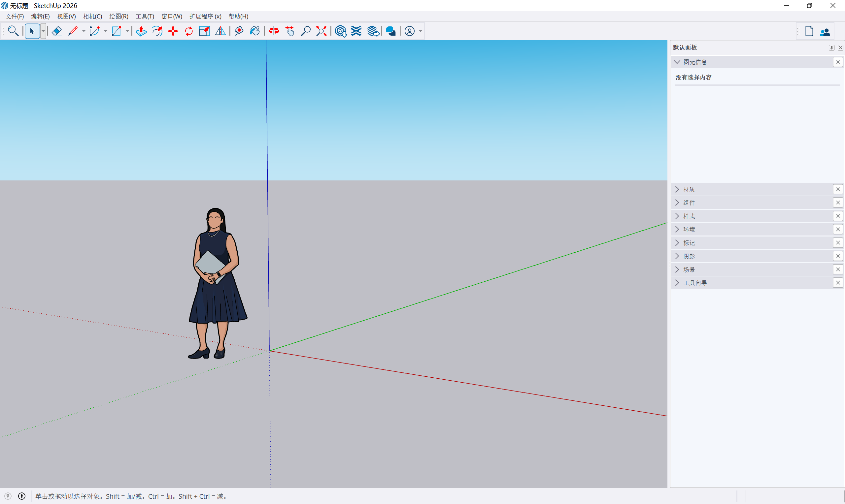This screenshot has width=845, height=504.
Task: Toggle the geolocation status bar icon
Action: pyautogui.click(x=8, y=496)
